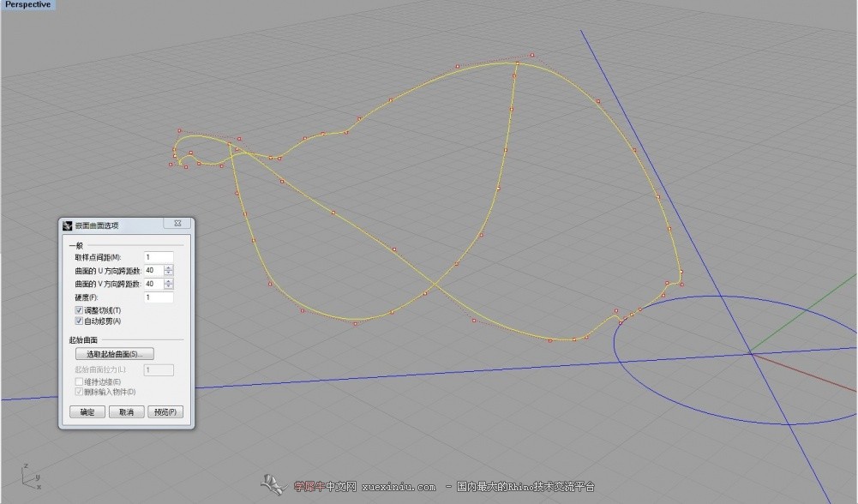Toggle the 删除输入物件 checkbox
Screen dimensions: 858x504
click(x=79, y=392)
